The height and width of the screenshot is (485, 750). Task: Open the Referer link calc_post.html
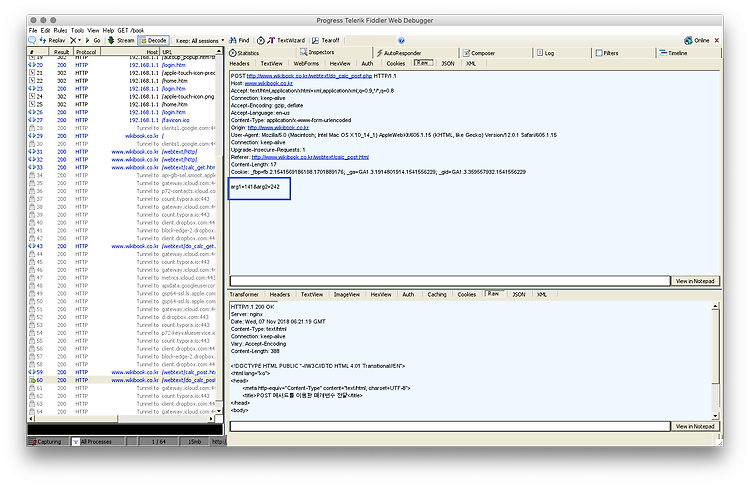click(310, 157)
